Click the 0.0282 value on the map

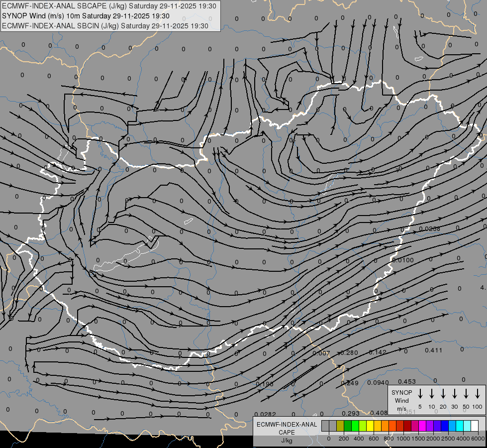[265, 414]
